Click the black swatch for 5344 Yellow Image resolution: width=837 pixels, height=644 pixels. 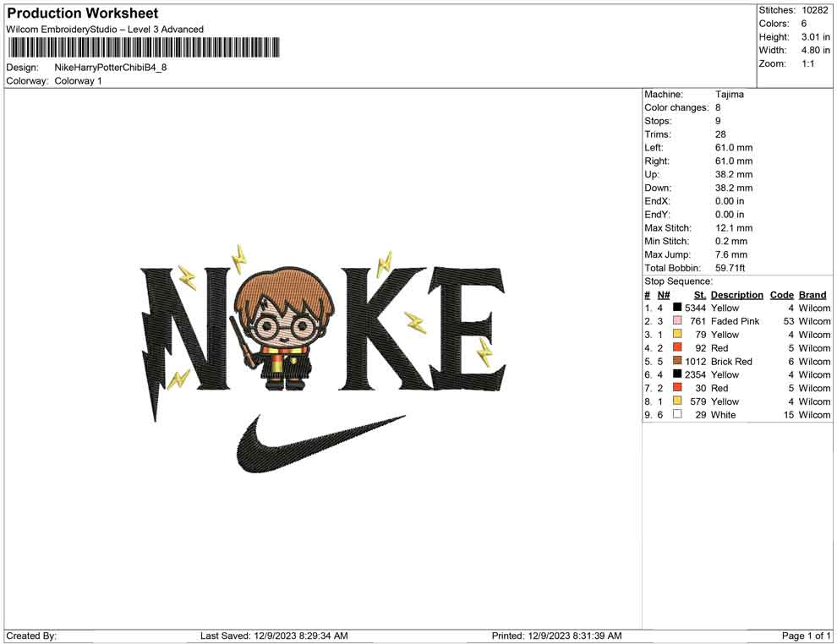[x=677, y=308]
